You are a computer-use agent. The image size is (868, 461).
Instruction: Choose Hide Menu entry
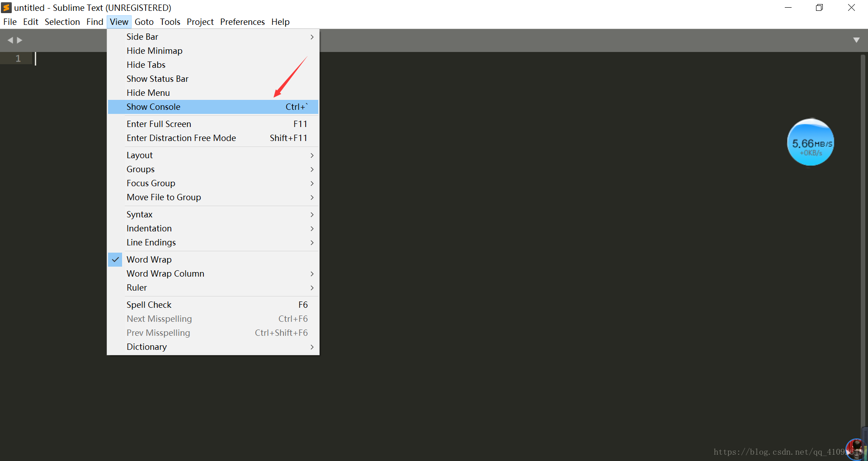(x=213, y=93)
